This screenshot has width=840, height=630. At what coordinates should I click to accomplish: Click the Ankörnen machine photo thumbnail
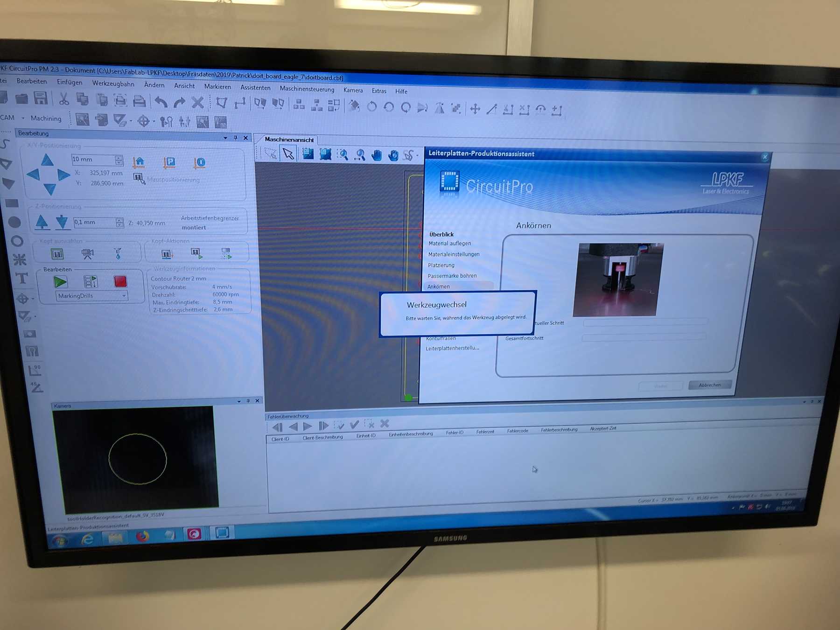click(618, 280)
